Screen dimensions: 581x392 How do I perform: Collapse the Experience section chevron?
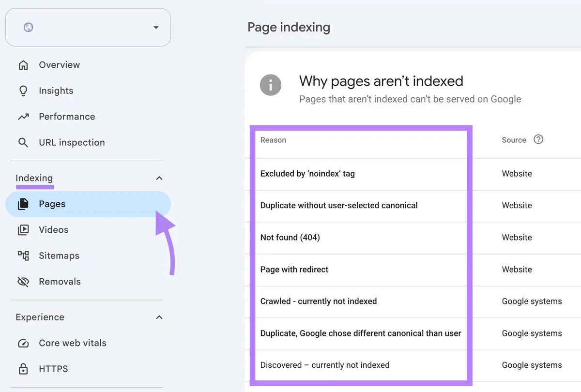pos(159,317)
